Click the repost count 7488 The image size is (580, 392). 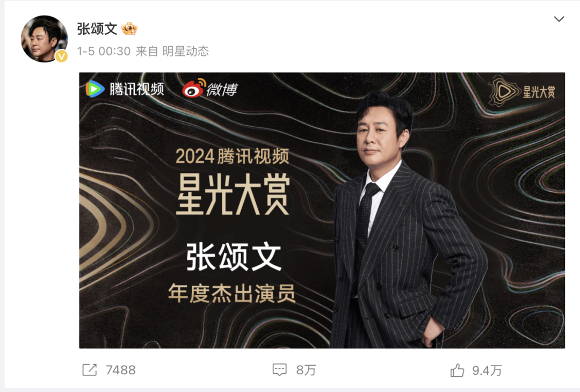[x=121, y=370]
